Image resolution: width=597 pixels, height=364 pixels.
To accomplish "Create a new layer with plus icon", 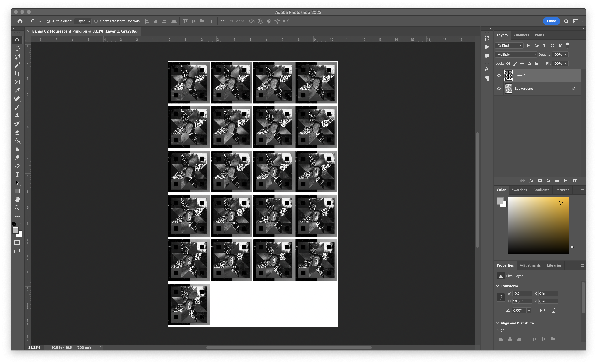I will (x=566, y=181).
